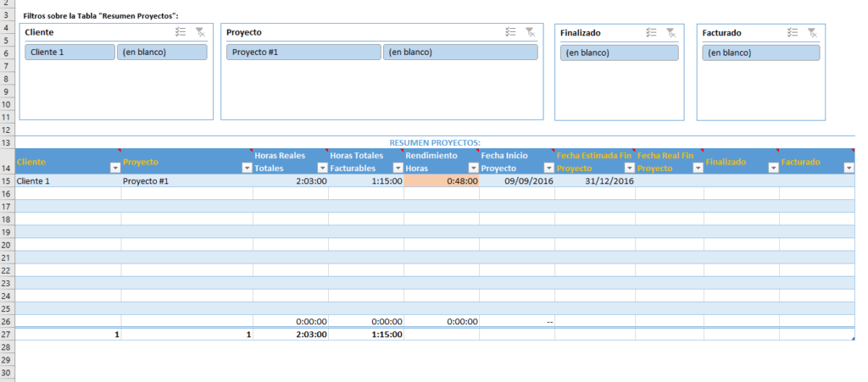Select "(en blanco)" in the Facturado slicer
The width and height of the screenshot is (868, 382).
[x=760, y=53]
